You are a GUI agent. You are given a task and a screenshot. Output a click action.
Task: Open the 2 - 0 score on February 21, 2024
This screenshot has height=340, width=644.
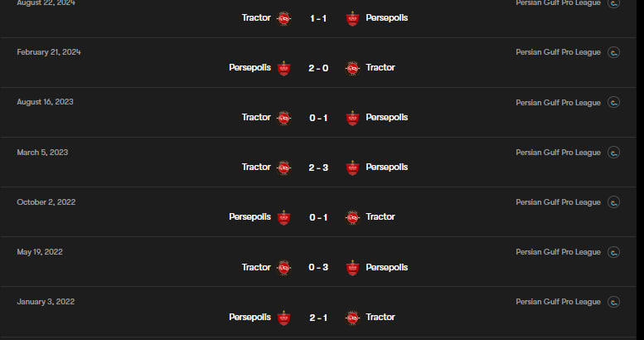coord(318,68)
